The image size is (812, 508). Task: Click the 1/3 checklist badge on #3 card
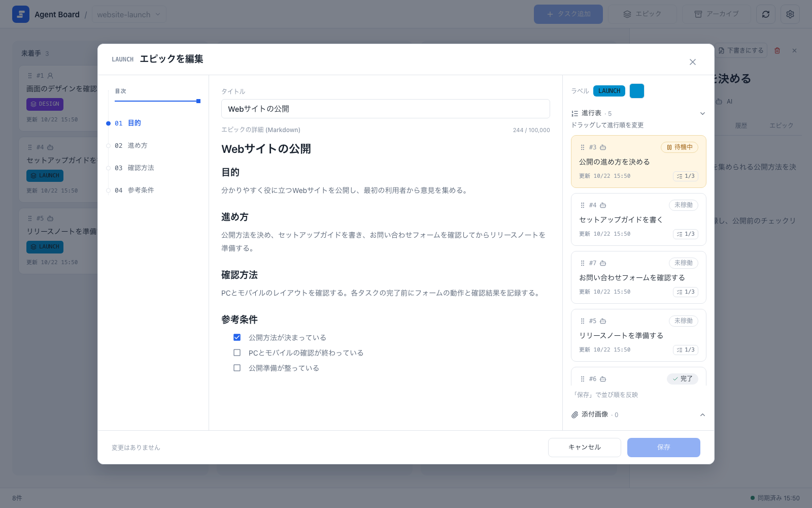686,176
